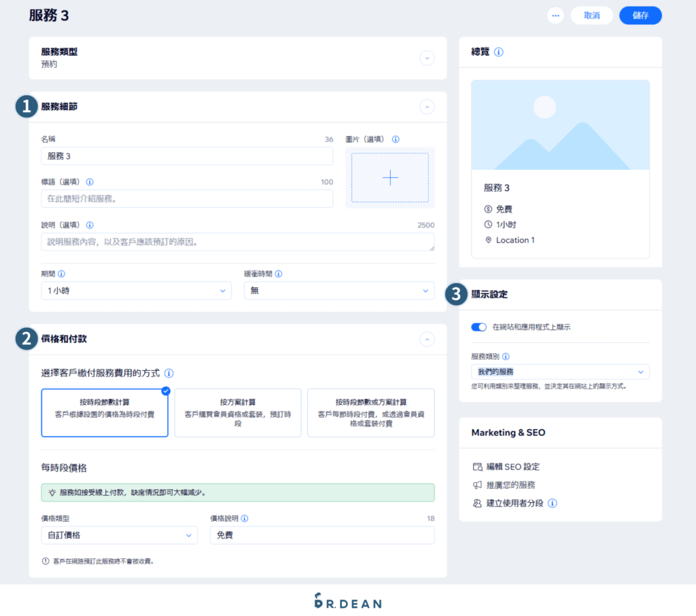Screen dimensions: 696x616
Task: Open the ellipsis options menu near 取消
Action: [x=555, y=15]
